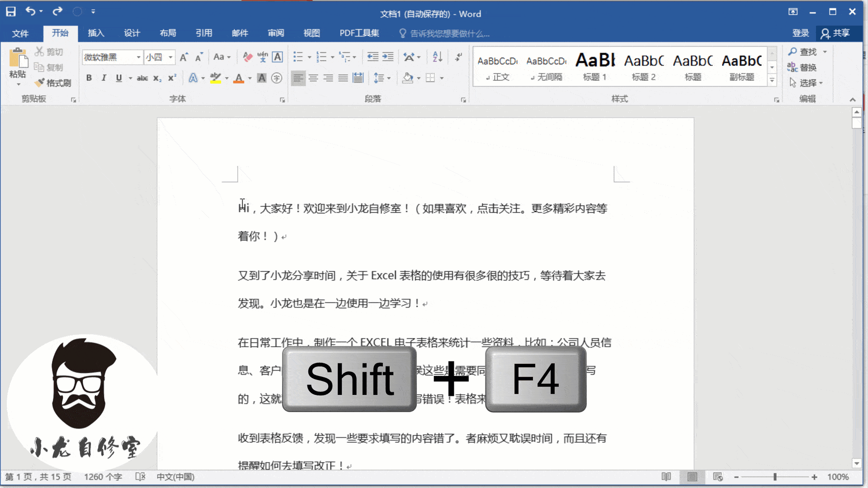Viewport: 868px width, 488px height.
Task: Toggle justify paragraph alignment
Action: (x=343, y=78)
